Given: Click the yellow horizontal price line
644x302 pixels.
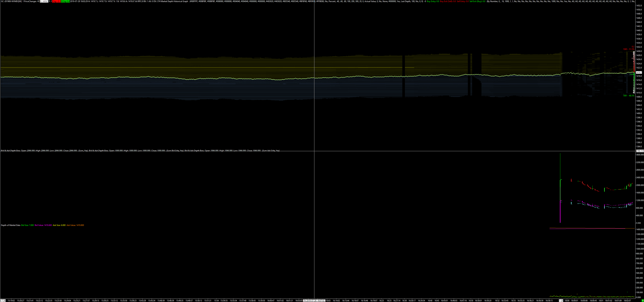Looking at the screenshot, I should coord(200,68).
